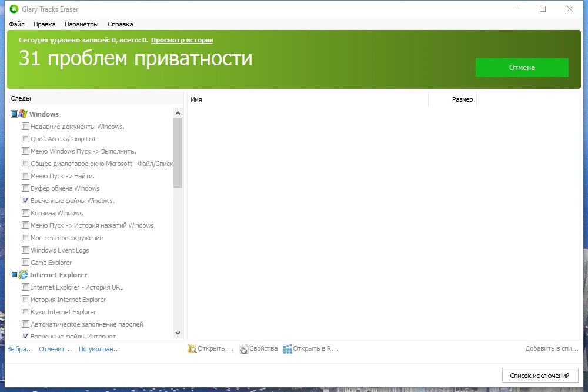Enable Куки Internet Explorer checkbox
The height and width of the screenshot is (392, 588).
[x=25, y=311]
